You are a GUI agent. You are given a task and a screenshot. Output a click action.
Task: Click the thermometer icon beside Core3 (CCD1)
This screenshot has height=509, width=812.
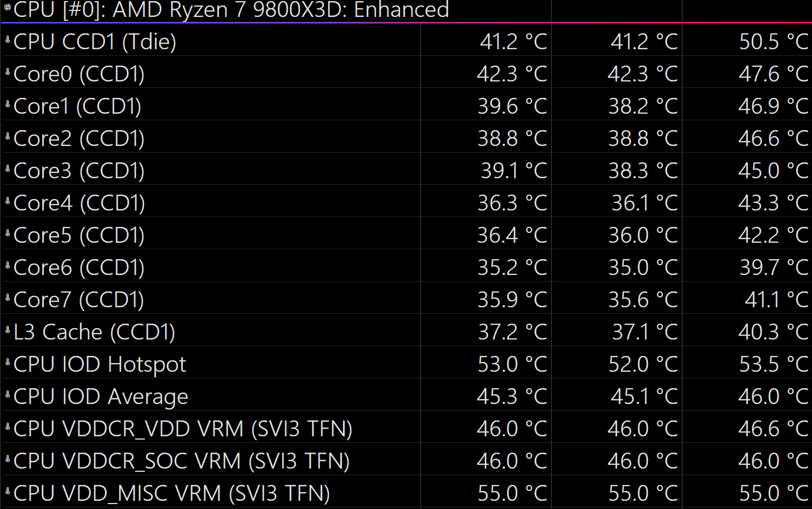click(x=8, y=169)
